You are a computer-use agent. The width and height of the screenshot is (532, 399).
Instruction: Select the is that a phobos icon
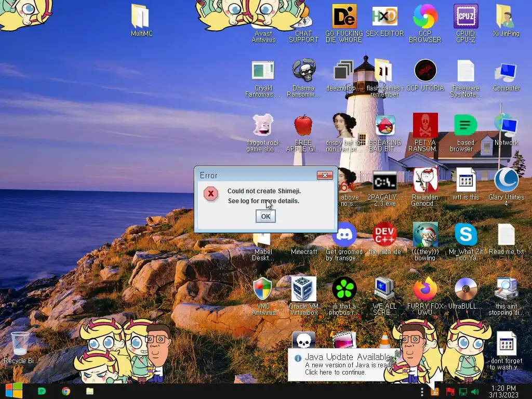click(x=344, y=289)
